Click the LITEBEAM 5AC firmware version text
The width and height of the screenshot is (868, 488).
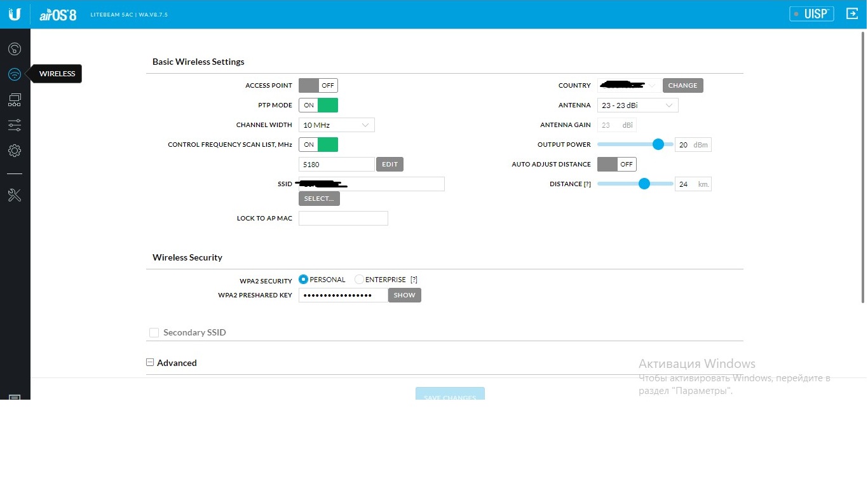pyautogui.click(x=129, y=15)
